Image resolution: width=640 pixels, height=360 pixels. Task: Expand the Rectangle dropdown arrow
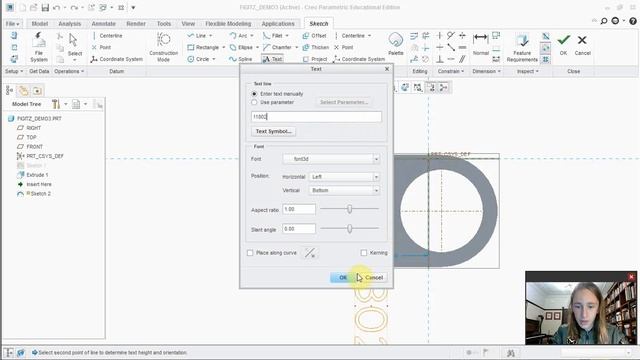(223, 47)
